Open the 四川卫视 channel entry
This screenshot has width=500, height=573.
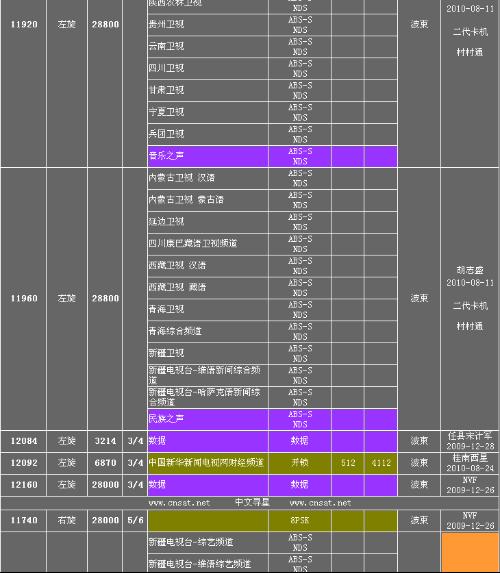click(x=166, y=68)
